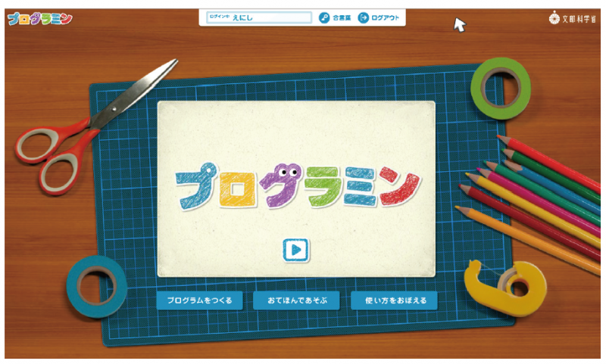Click the 合言葉 text label
This screenshot has height=364, width=606.
click(x=342, y=17)
